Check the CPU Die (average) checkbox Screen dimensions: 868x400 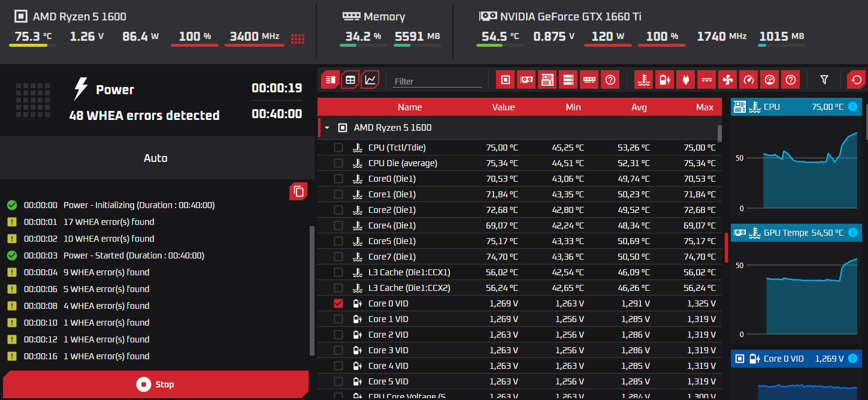point(338,163)
